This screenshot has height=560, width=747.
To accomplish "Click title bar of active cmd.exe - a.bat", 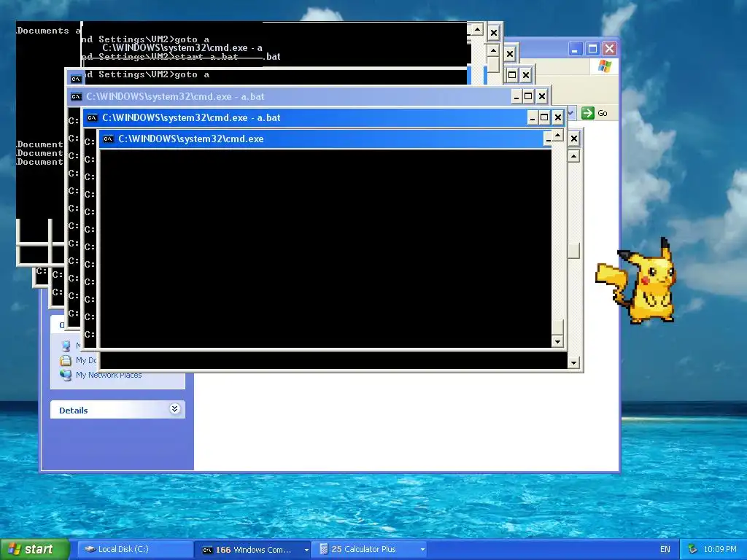I will click(x=324, y=117).
